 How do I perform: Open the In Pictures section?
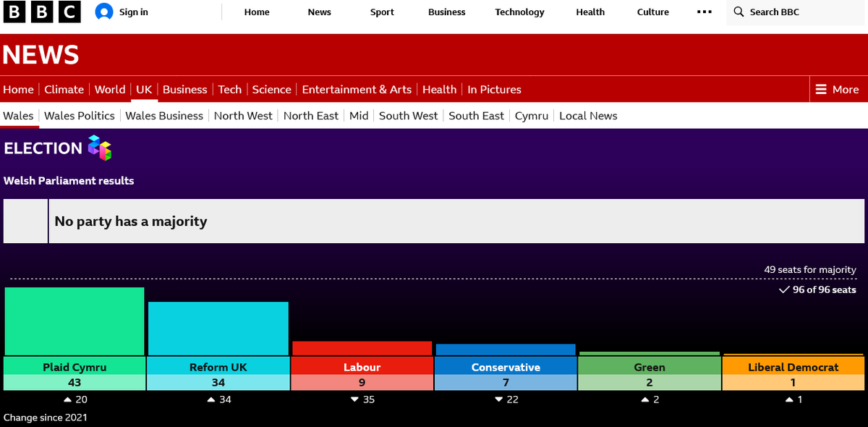(x=494, y=90)
